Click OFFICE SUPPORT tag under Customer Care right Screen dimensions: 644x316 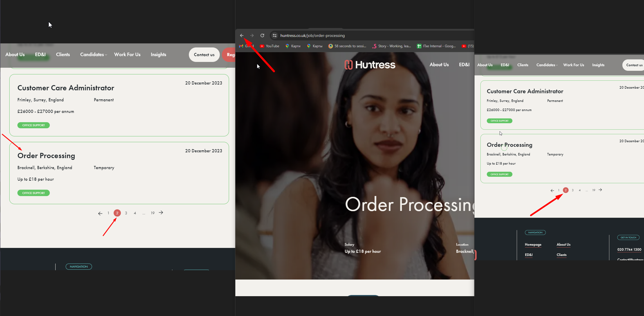coord(499,121)
